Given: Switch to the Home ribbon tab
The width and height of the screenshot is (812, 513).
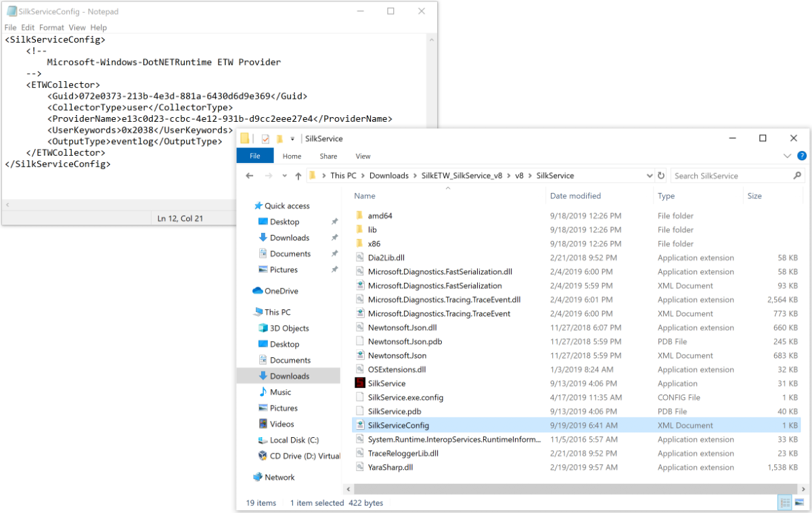Looking at the screenshot, I should (292, 156).
